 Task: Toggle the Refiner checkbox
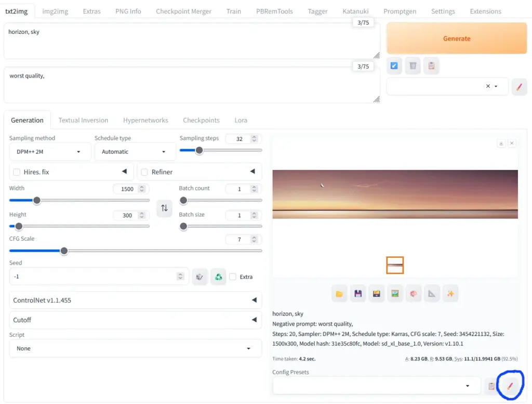(x=144, y=172)
